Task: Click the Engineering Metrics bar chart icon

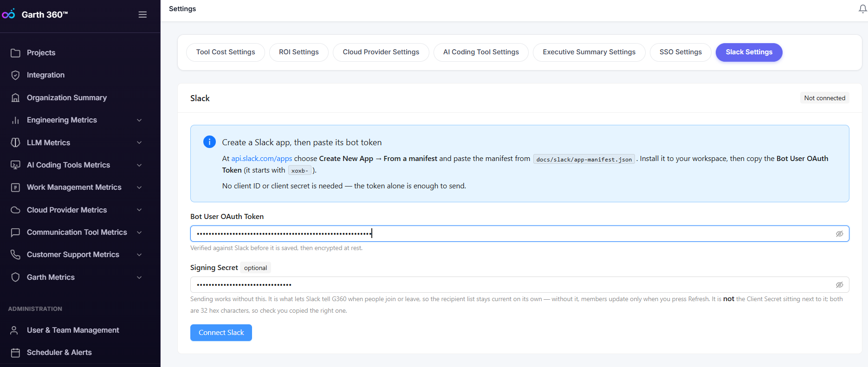Action: click(x=15, y=120)
